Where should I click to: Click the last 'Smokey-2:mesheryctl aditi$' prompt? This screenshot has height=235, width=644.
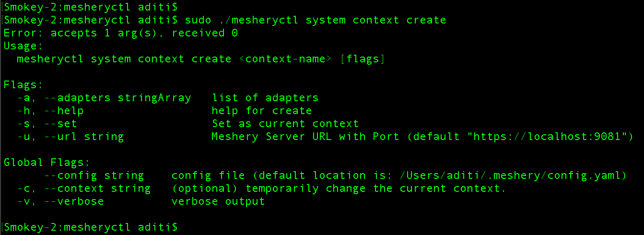90,226
